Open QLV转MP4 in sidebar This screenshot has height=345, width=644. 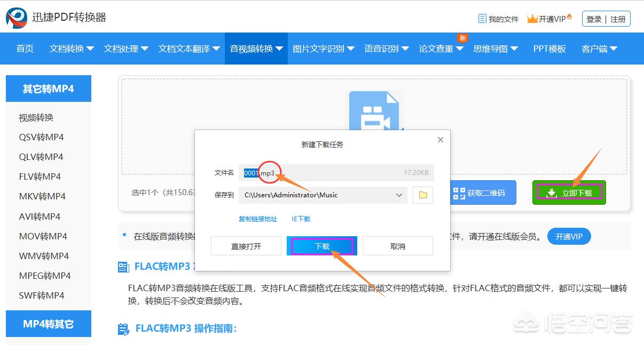point(41,157)
